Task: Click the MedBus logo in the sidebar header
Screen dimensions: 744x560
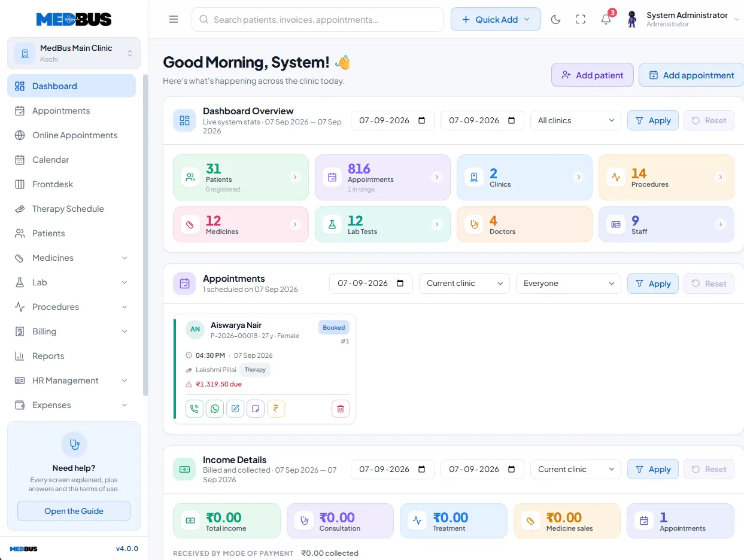Action: [x=74, y=19]
